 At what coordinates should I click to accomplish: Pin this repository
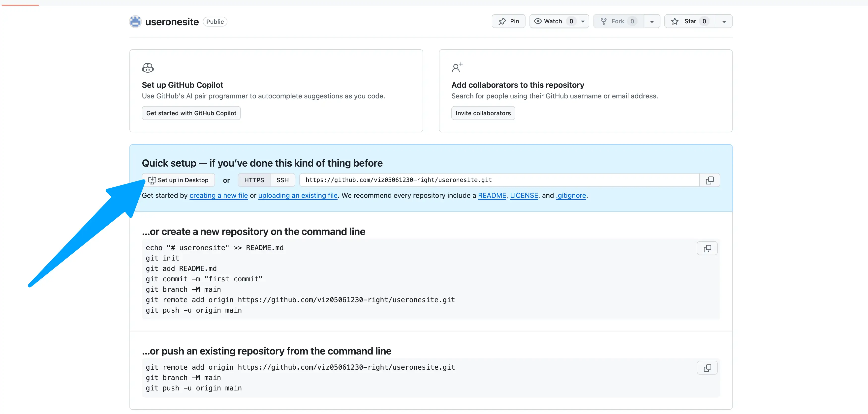[508, 21]
